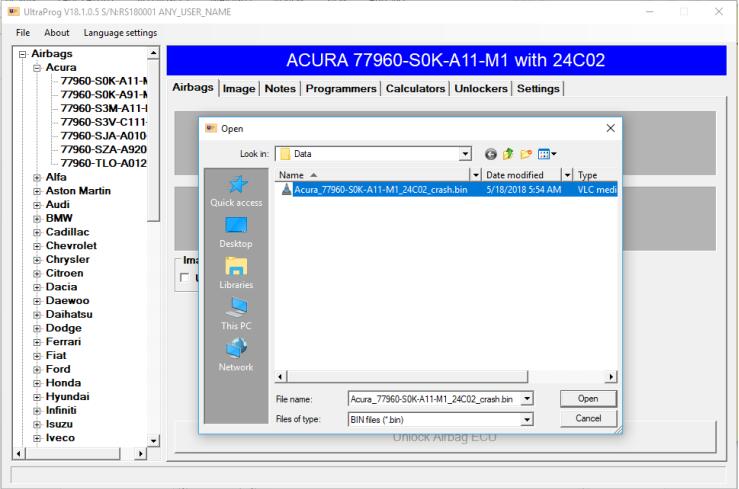
Task: Click file list horizontal scrollbar right arrow
Action: [x=611, y=376]
